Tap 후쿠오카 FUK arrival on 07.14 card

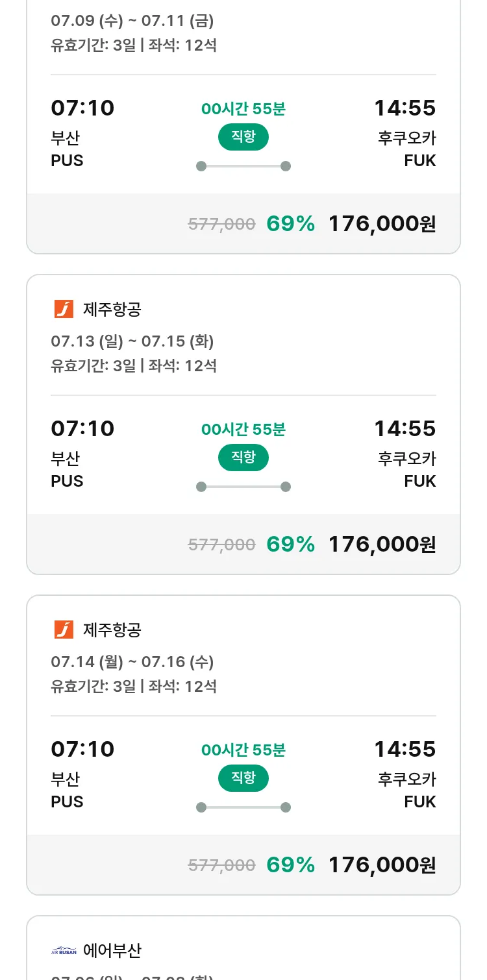pos(407,790)
